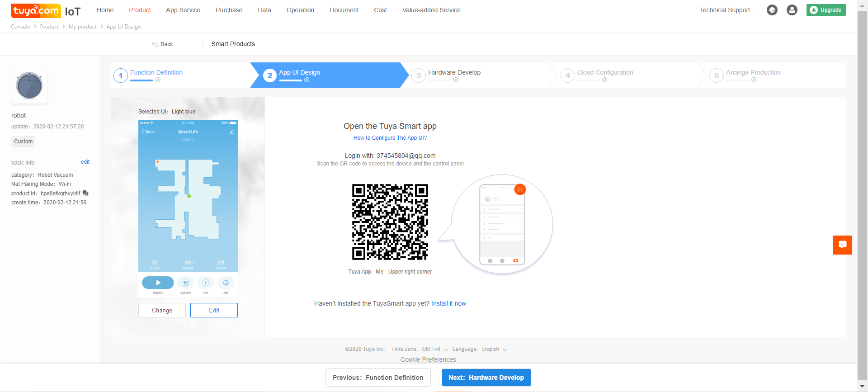Go to Product breadcrumb

49,27
